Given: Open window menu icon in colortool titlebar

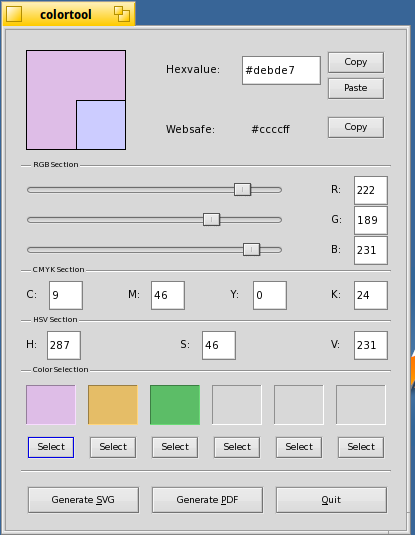Looking at the screenshot, I should click(14, 14).
